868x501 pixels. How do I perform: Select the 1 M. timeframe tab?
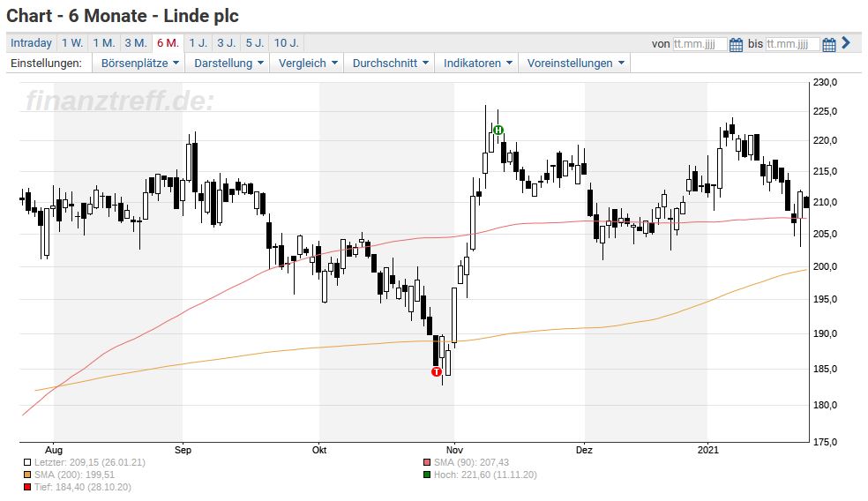[x=103, y=43]
